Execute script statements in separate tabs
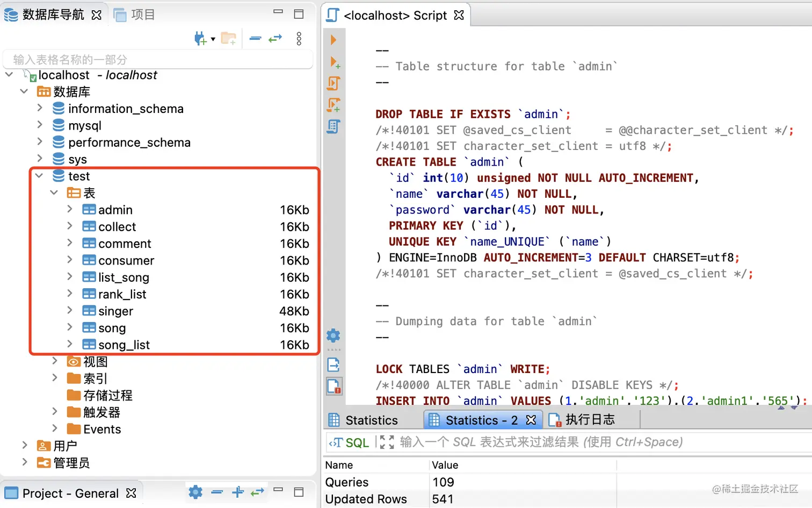This screenshot has height=508, width=812. tap(334, 105)
